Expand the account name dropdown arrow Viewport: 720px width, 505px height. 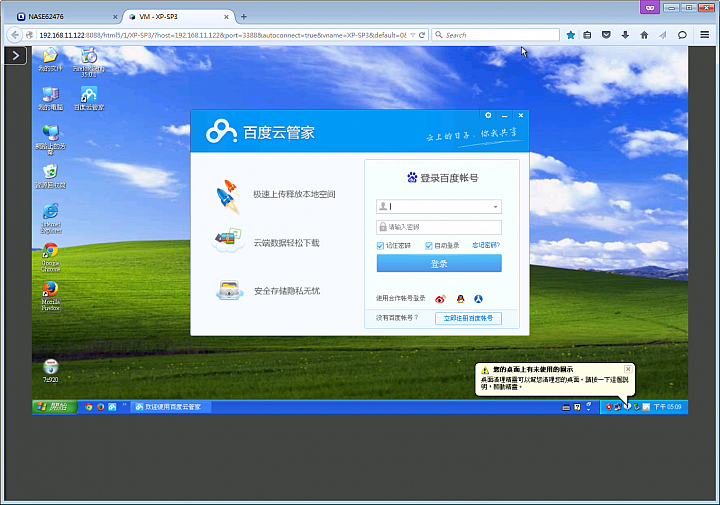495,207
